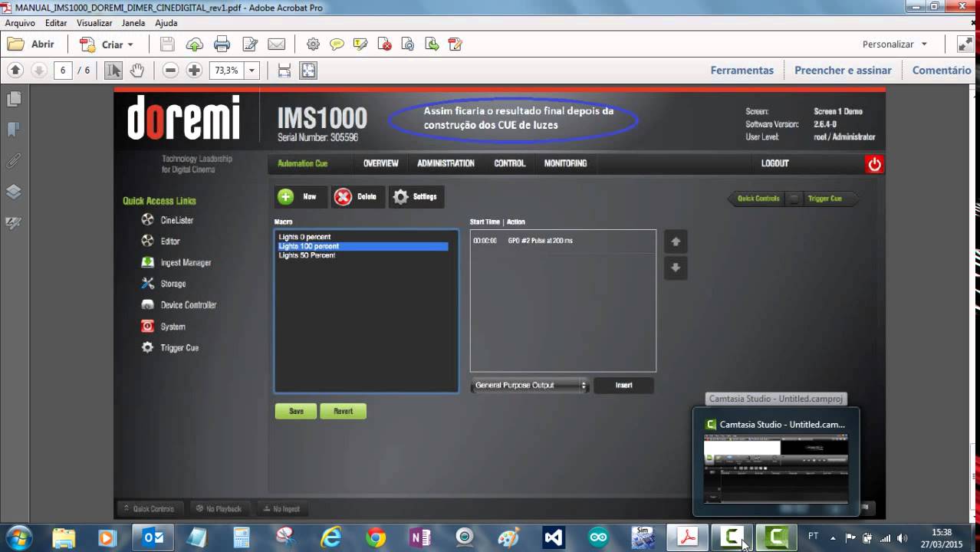
Task: Click the fit width scrolling icon
Action: (284, 71)
